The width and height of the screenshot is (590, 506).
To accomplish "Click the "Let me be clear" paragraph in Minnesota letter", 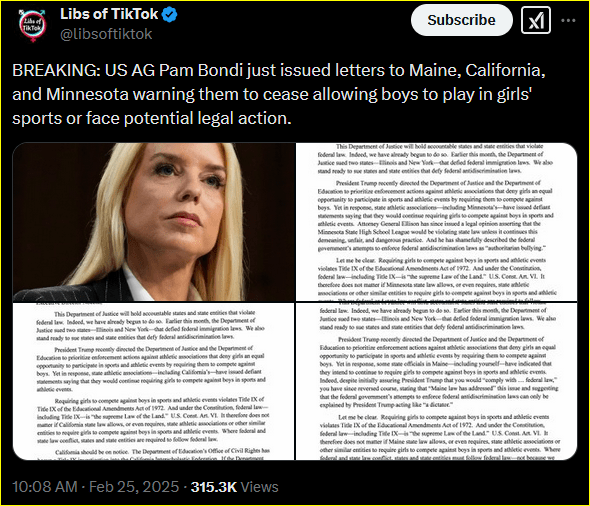I will (x=437, y=277).
